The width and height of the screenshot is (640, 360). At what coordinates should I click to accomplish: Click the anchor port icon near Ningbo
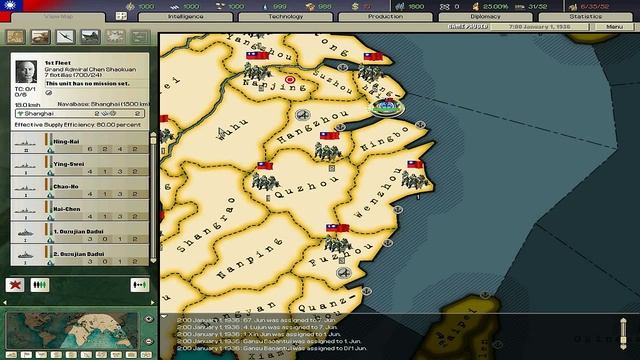420,124
